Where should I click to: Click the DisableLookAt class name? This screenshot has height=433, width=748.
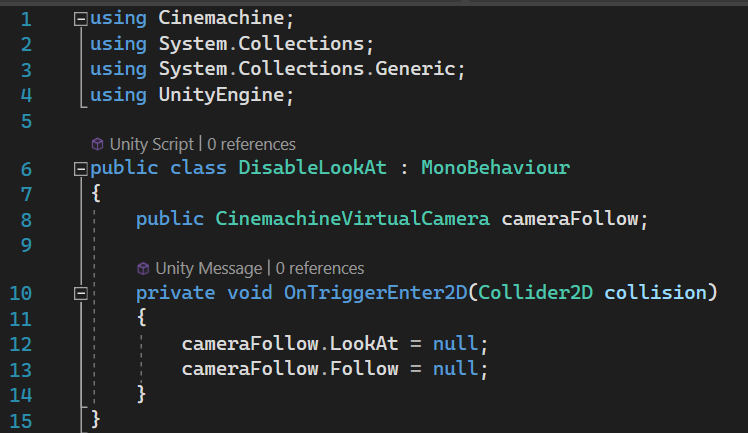pyautogui.click(x=312, y=169)
